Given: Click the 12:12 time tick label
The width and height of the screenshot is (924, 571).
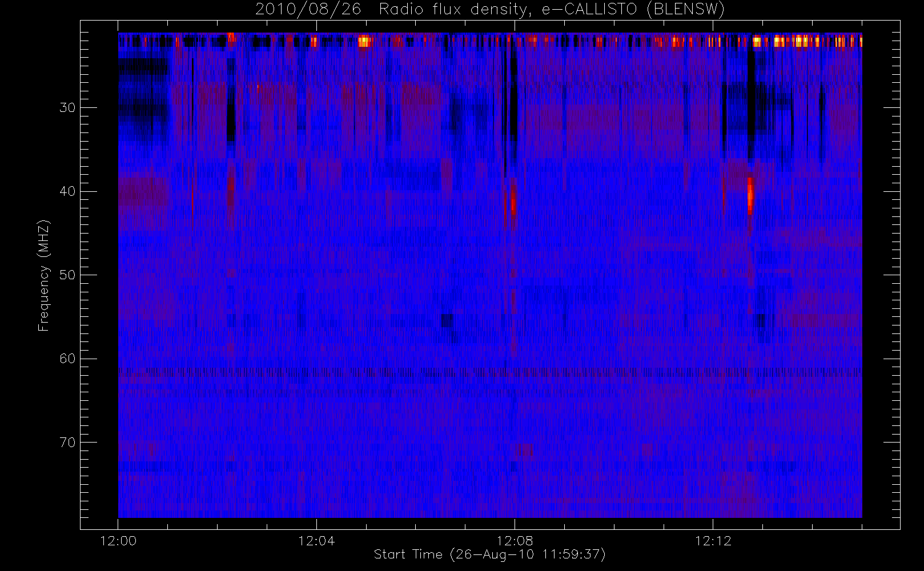Looking at the screenshot, I should [713, 541].
